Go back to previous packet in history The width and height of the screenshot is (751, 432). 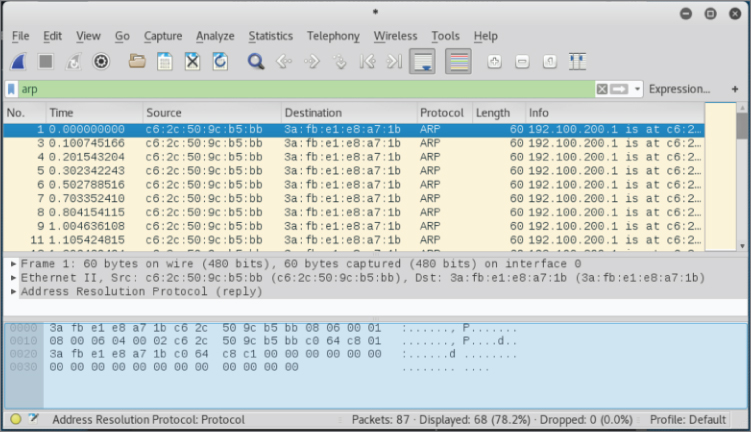coord(284,61)
